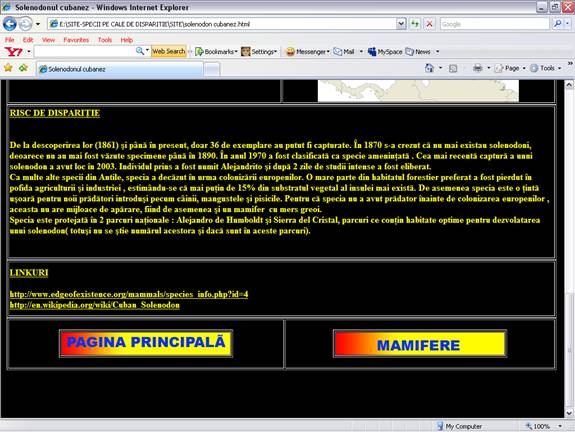Open the edgeofexistence.org mammals link
Image resolution: width=575 pixels, height=432 pixels.
[129, 294]
